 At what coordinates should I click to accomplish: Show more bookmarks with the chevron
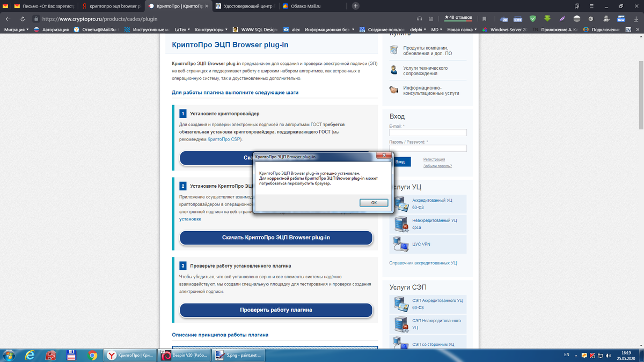[638, 29]
